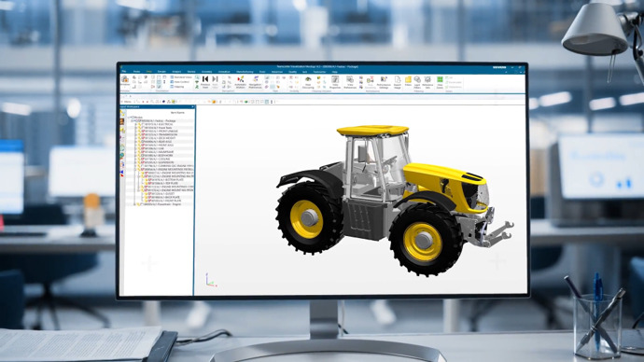Open the File menu
The image size is (644, 362).
[124, 72]
